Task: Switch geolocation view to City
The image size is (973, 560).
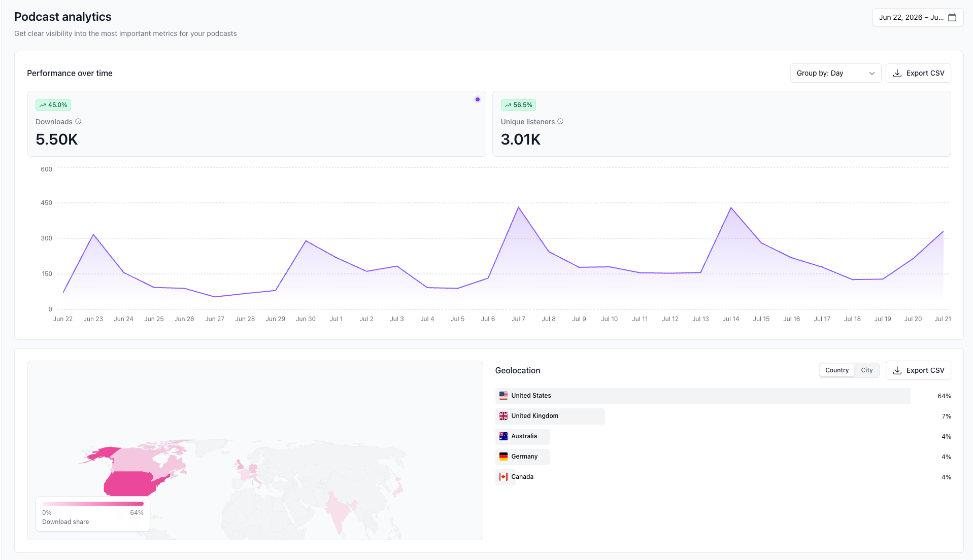Action: (866, 370)
